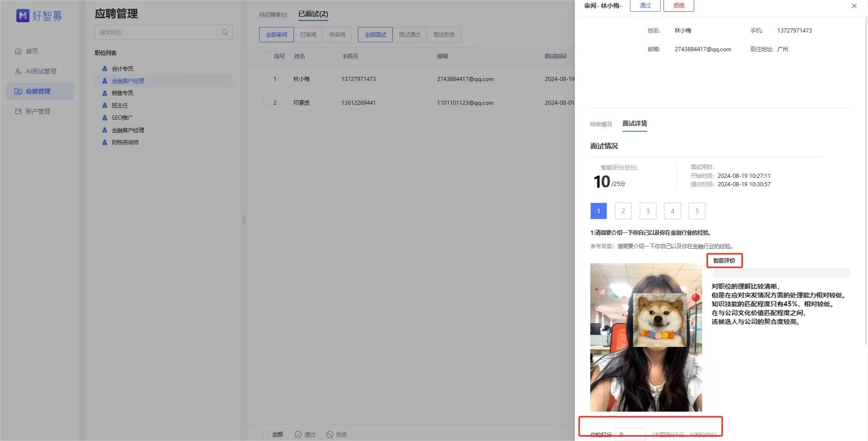Click the search magnifier in 搜索职位 box
Image resolution: width=868 pixels, height=441 pixels.
(225, 33)
